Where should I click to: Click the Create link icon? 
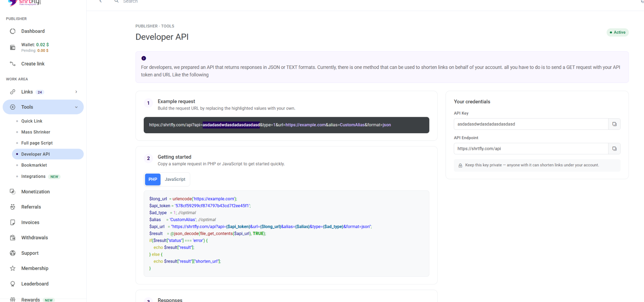tap(13, 64)
